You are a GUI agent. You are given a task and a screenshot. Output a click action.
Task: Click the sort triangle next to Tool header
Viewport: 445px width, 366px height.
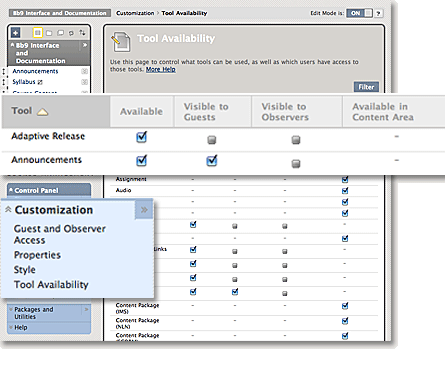(42, 112)
